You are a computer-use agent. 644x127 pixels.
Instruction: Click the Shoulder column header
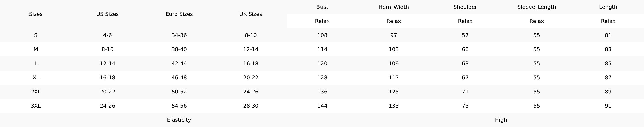[465, 7]
